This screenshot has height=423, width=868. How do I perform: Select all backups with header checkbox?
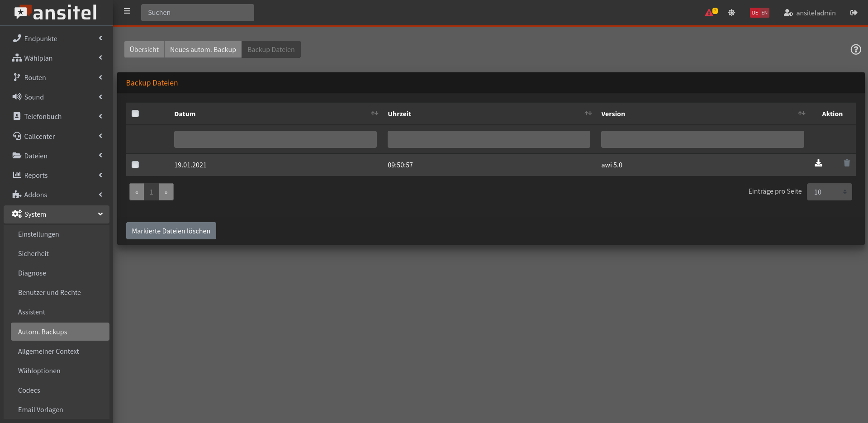tap(135, 114)
